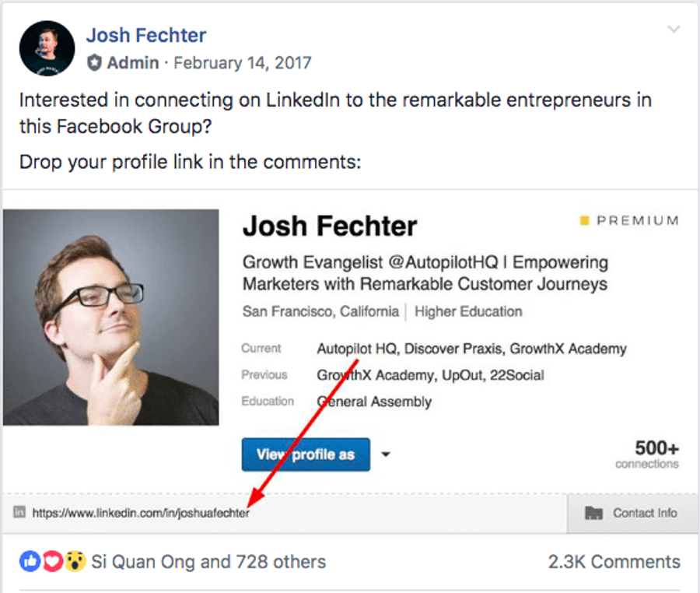Open the 2.3K Comments link
This screenshot has height=593, width=700.
click(614, 562)
